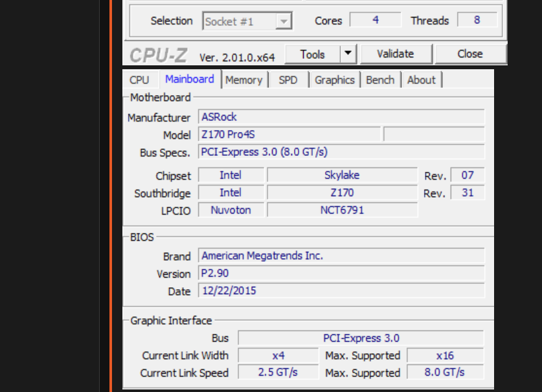Viewport: 542px width, 392px height.
Task: Click the Ver. 2.01.0.x64 version label
Action: [237, 58]
